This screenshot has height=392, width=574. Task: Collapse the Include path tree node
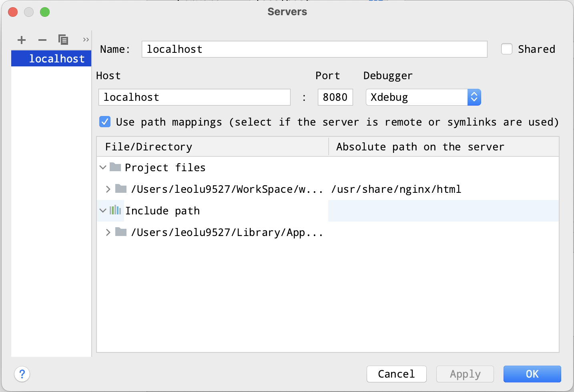click(x=103, y=210)
